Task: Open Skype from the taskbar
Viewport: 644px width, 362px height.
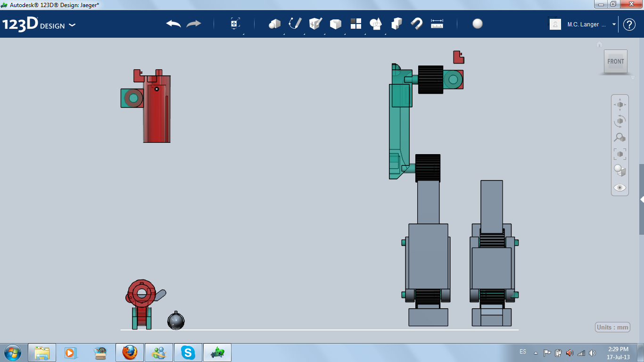Action: (x=188, y=352)
